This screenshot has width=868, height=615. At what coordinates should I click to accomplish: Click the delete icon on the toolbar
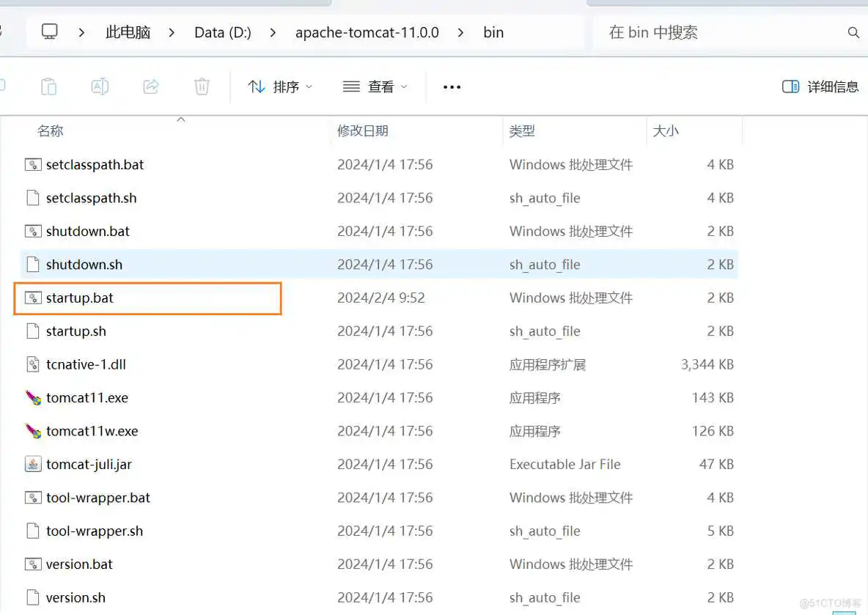pos(202,86)
